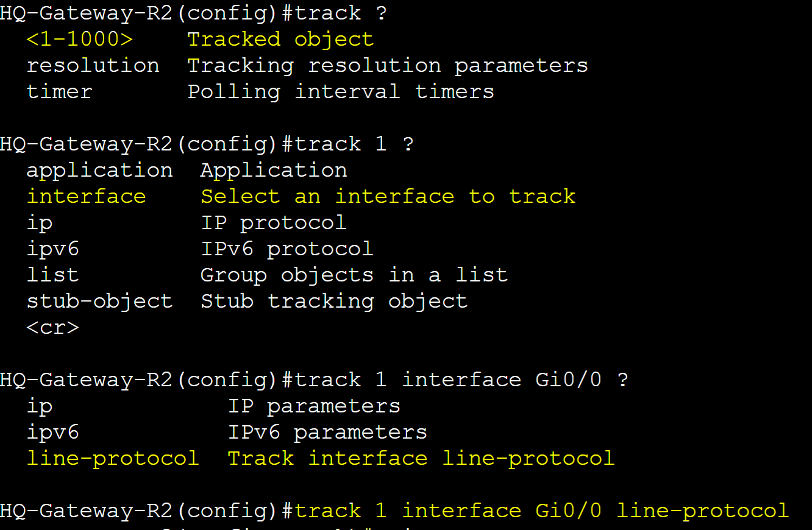Click 'IPv6 parameters' description text
The height and width of the screenshot is (530, 812).
click(327, 433)
